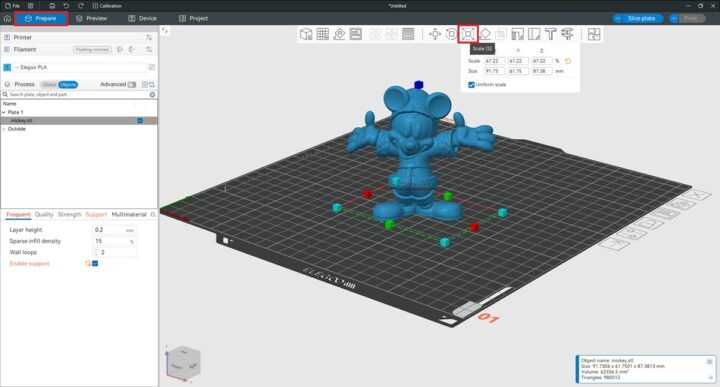Select the Measure tool icon

[568, 34]
